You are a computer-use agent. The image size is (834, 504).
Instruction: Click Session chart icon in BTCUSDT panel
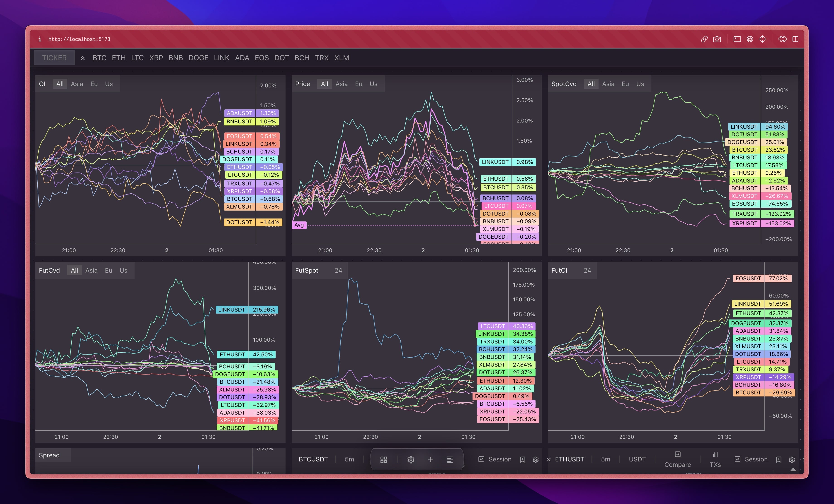pyautogui.click(x=481, y=459)
